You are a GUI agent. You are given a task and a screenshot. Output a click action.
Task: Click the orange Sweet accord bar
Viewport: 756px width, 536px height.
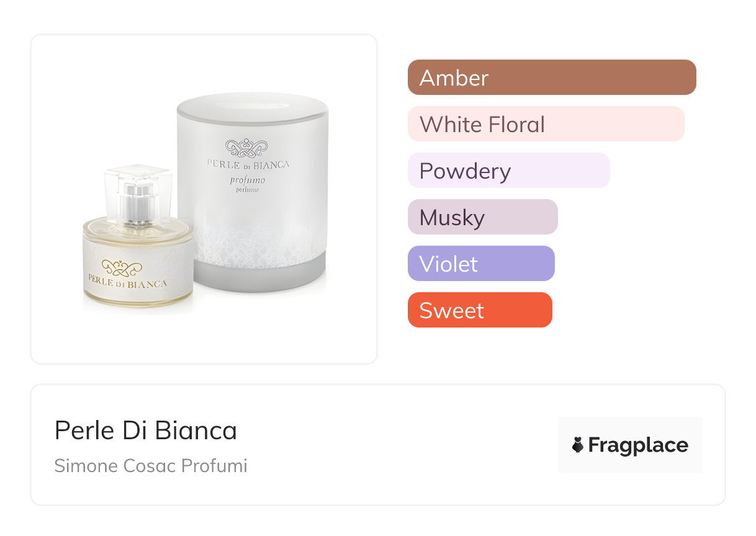coord(479,310)
